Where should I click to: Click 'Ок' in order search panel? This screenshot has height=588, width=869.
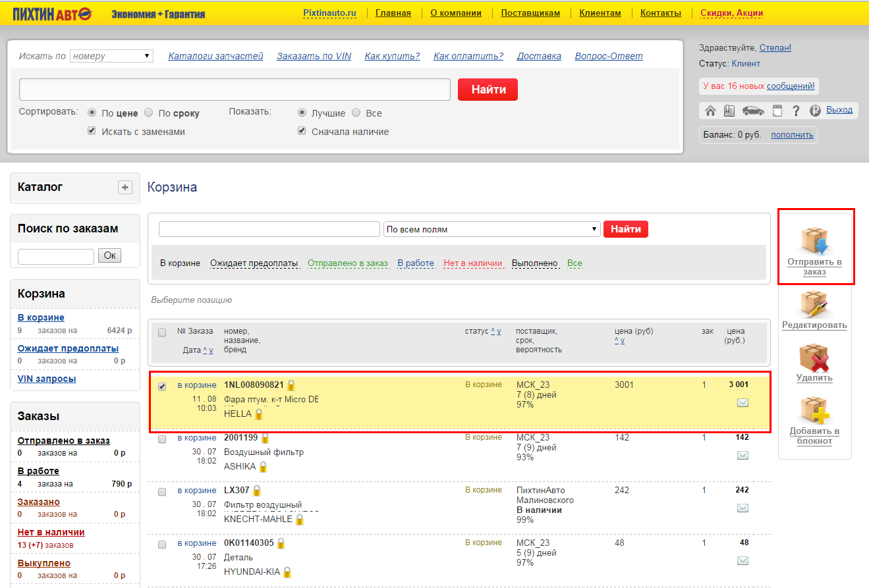tap(109, 255)
